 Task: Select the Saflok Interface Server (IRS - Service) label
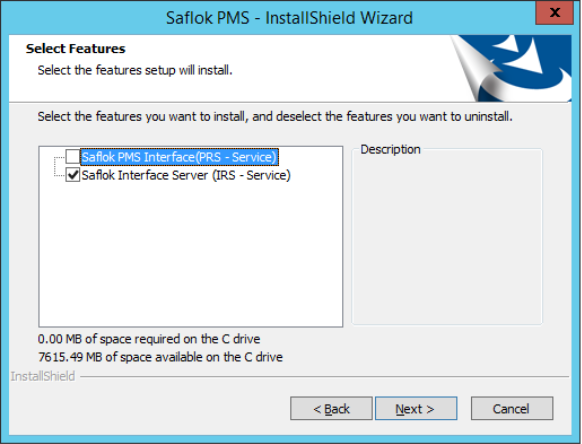[186, 175]
